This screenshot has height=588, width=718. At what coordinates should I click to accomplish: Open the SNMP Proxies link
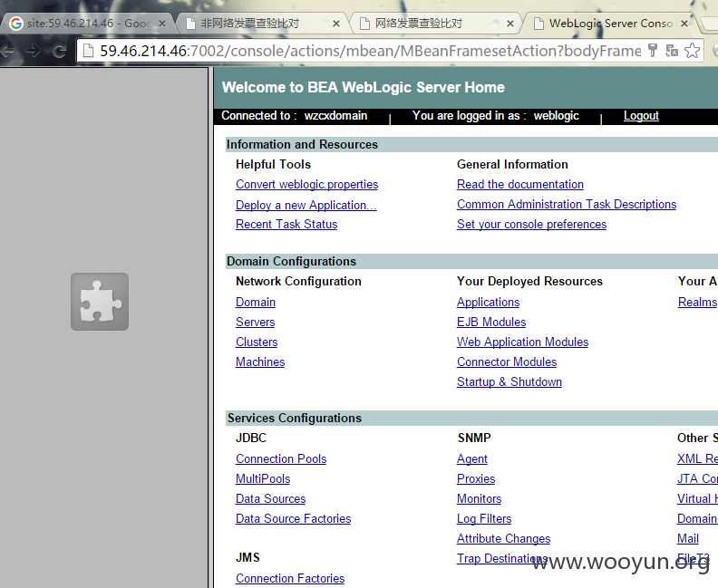coord(476,478)
